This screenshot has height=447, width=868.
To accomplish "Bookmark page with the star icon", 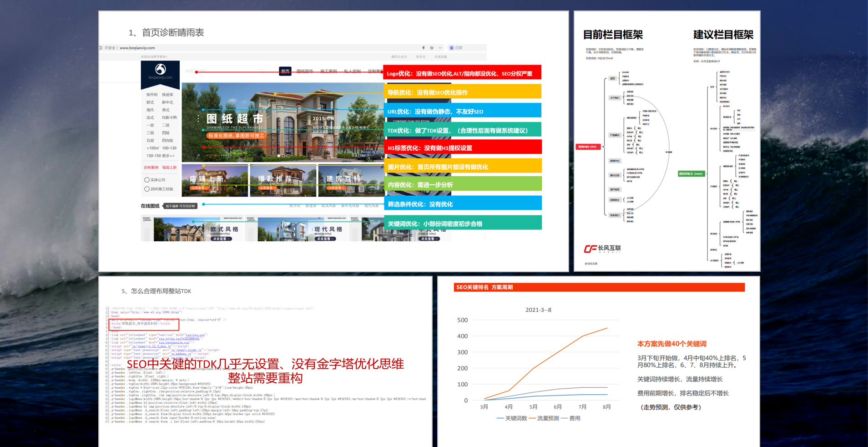I will (x=432, y=48).
